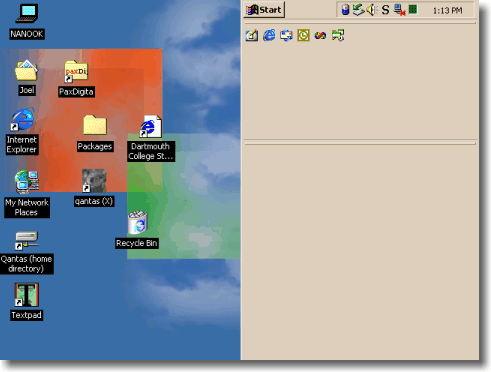Open the Start menu
The image size is (491, 372).
[x=264, y=10]
